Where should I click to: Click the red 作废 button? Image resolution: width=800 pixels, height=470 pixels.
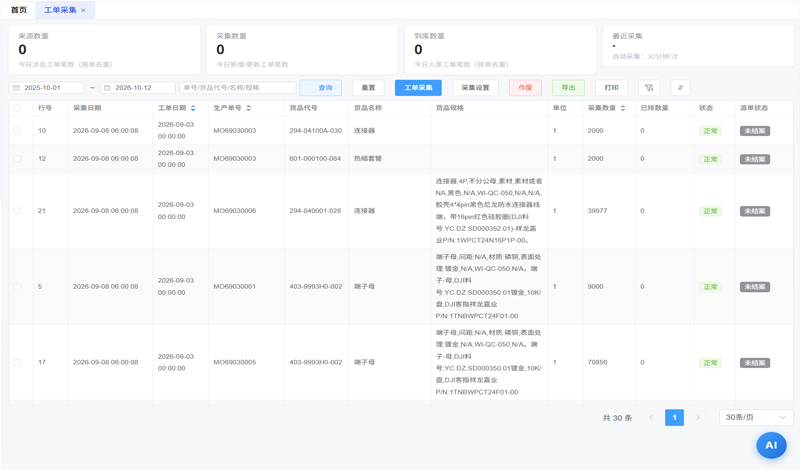point(525,88)
